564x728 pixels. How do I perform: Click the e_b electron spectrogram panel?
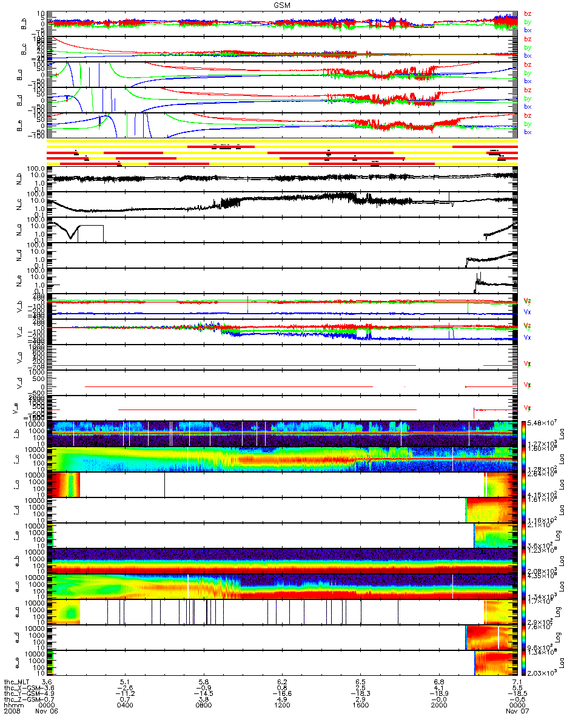(282, 561)
